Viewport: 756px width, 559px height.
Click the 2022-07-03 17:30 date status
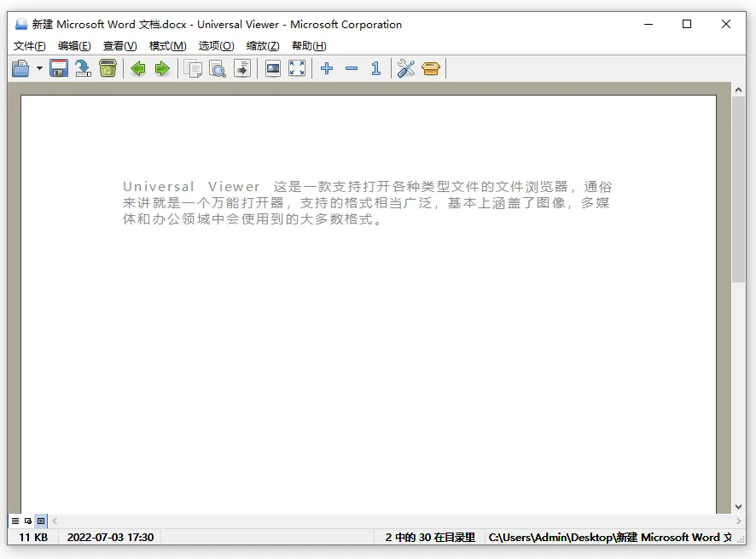110,538
